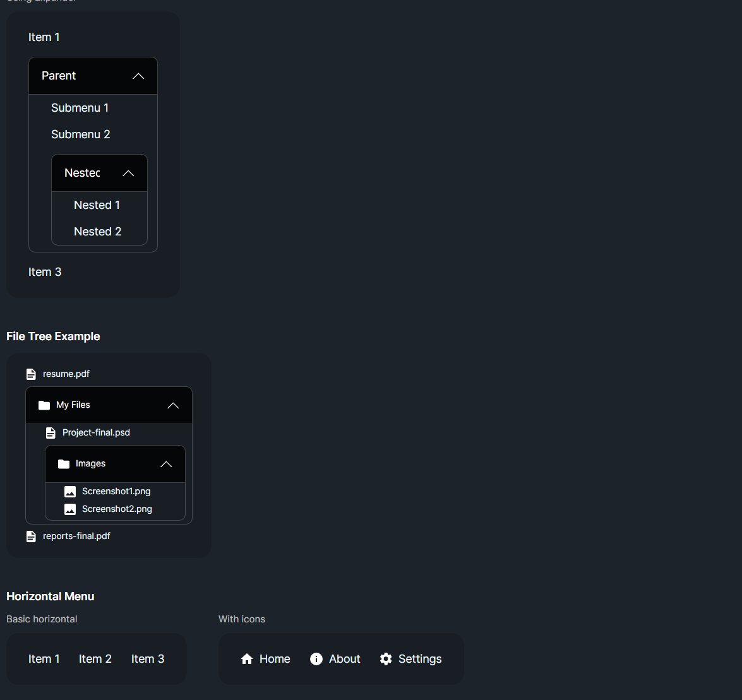Image resolution: width=742 pixels, height=700 pixels.
Task: Collapse the Parent submenu via its chevron
Action: [138, 76]
